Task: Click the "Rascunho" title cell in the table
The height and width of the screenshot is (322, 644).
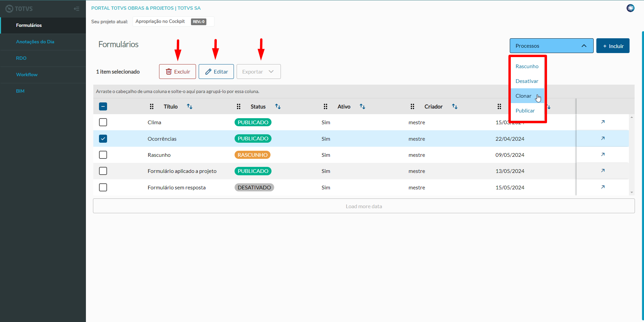Action: coord(159,155)
